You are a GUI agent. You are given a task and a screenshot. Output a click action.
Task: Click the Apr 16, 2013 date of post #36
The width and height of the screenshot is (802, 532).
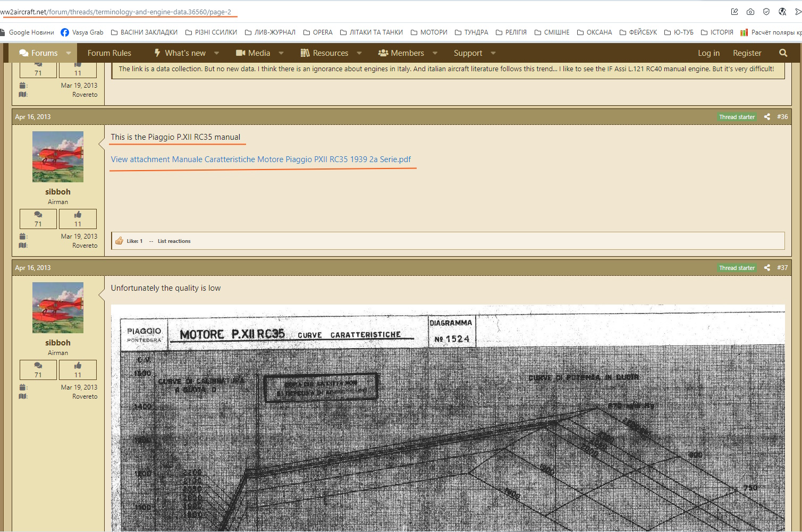[x=33, y=117]
